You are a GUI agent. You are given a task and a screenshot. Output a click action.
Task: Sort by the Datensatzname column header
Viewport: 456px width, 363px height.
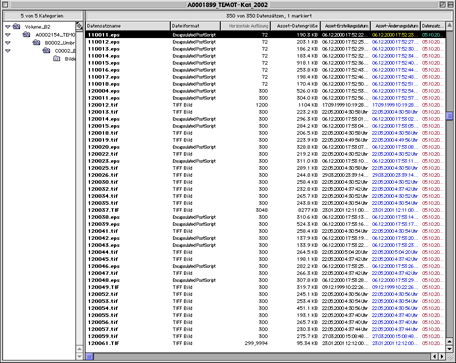coord(128,26)
